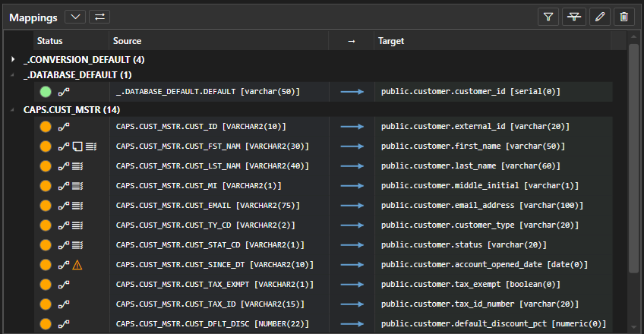This screenshot has width=644, height=334.
Task: Select source CAPS.CUST_MSTR.CUST_STAT_CD [VARCHAR2(1)]
Action: (210, 245)
